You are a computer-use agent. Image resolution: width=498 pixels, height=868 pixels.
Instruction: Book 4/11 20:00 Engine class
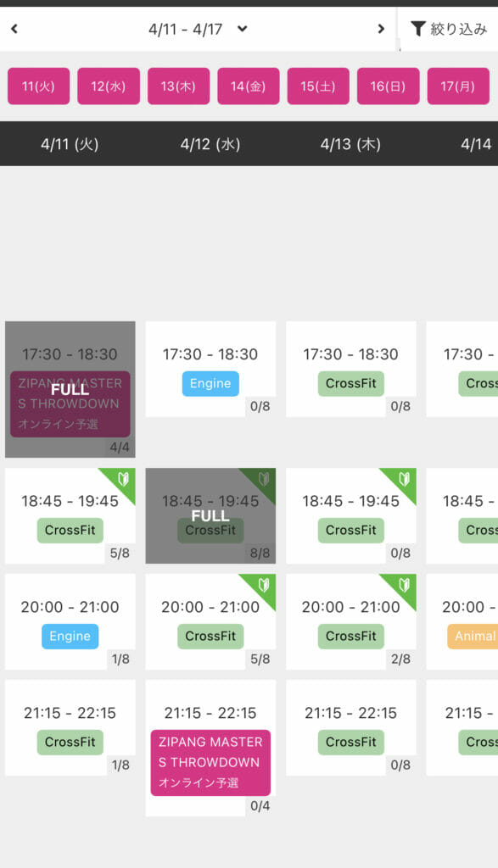70,621
